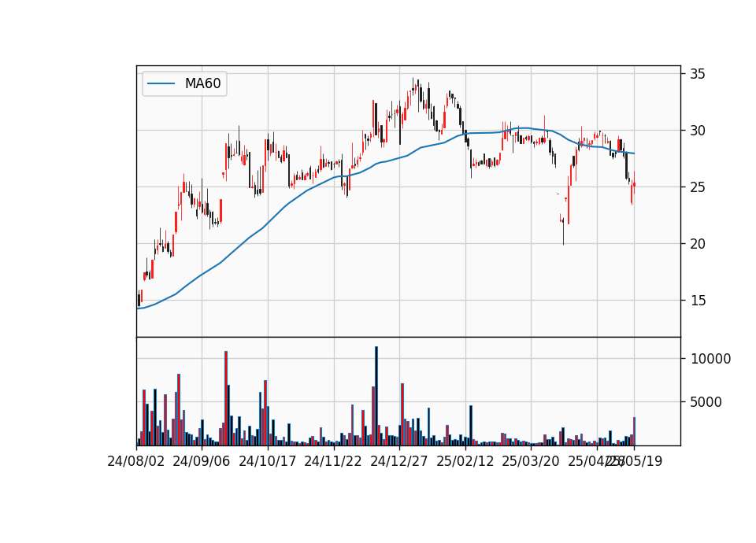Screen dimensions: 756x543
Task: Click the MA60 legend label
Action: coord(202,83)
